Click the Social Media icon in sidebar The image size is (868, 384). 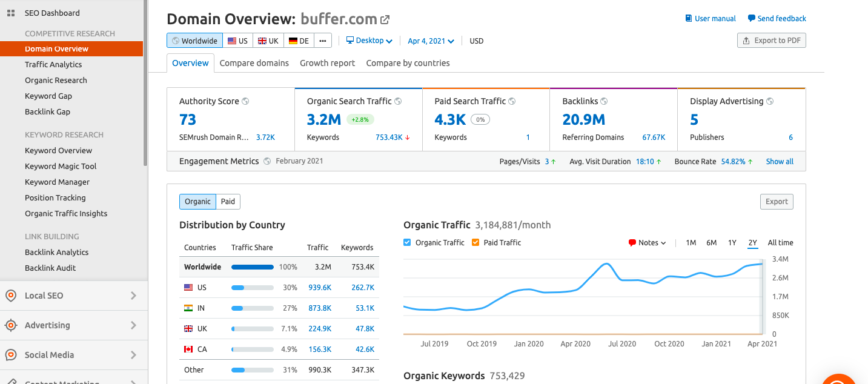pos(10,355)
